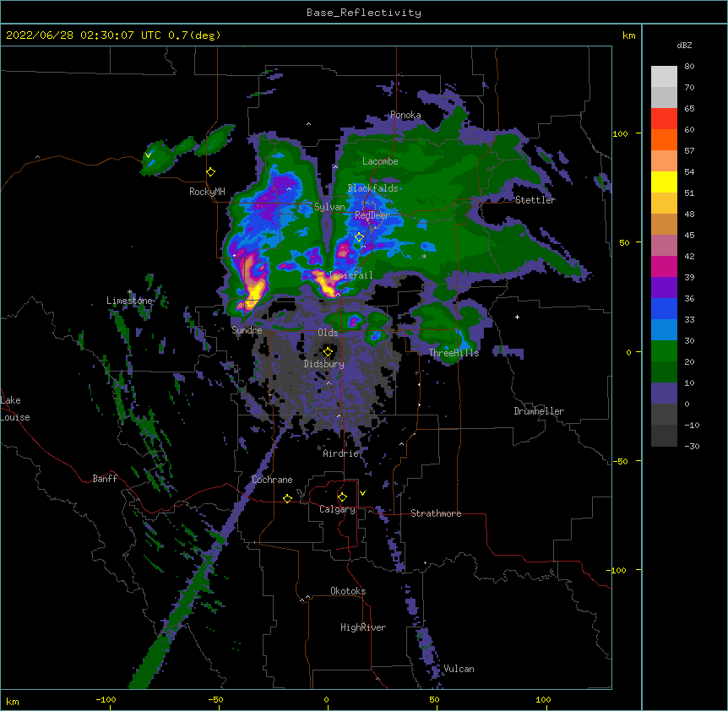Click the Limestone label

(129, 301)
